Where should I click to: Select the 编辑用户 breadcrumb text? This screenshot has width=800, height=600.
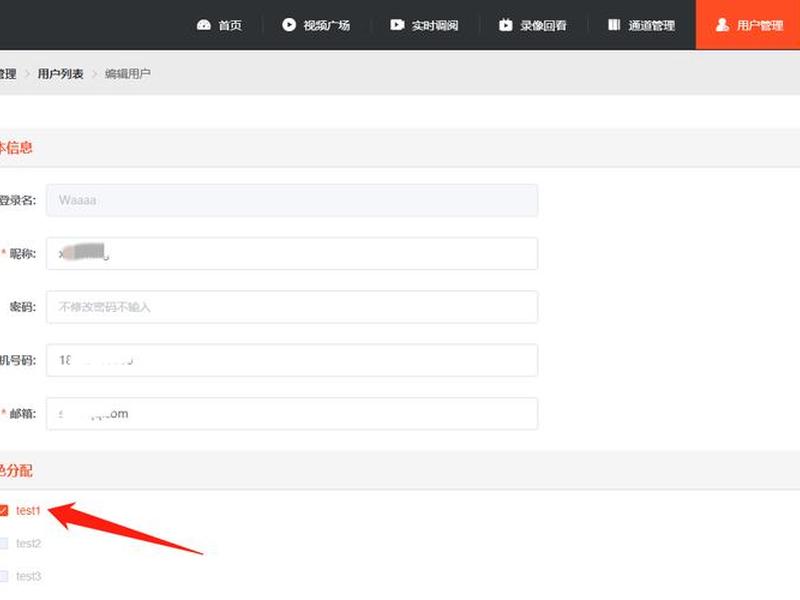128,74
